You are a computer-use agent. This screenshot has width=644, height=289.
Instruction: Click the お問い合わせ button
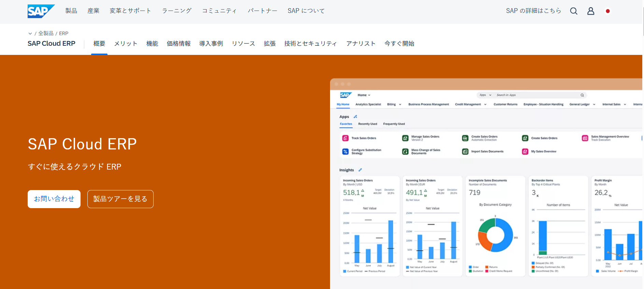tap(54, 199)
